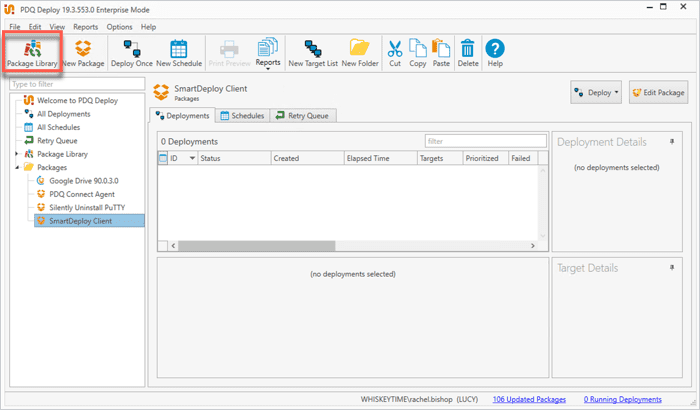700x410 pixels.
Task: Switch to the Deployments tab
Action: 182,116
